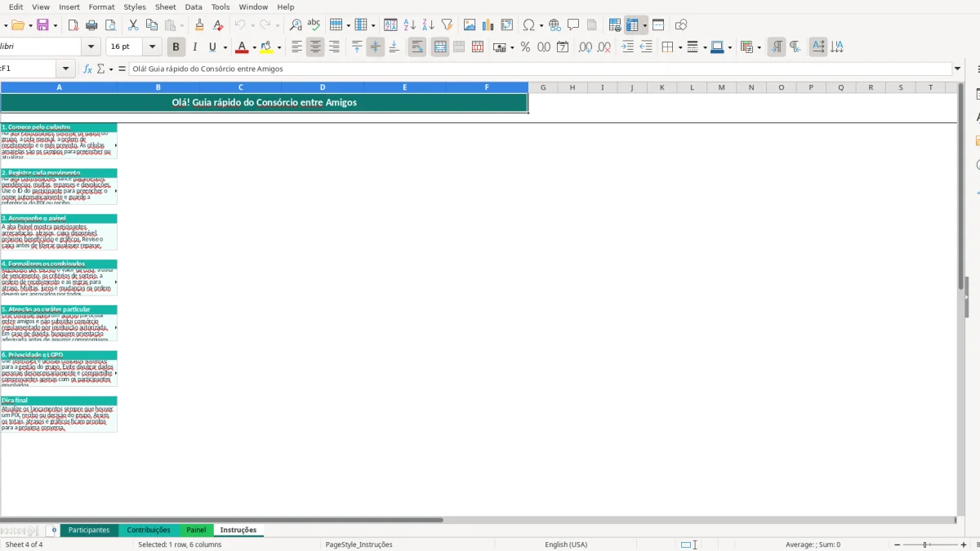Run the spelling check

point(314,25)
